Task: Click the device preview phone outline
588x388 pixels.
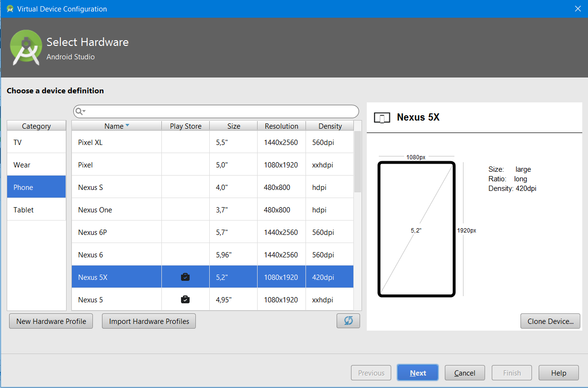Action: [417, 229]
